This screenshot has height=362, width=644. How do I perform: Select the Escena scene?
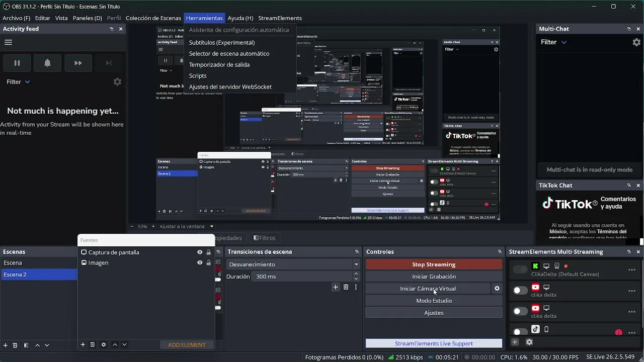tap(39, 263)
